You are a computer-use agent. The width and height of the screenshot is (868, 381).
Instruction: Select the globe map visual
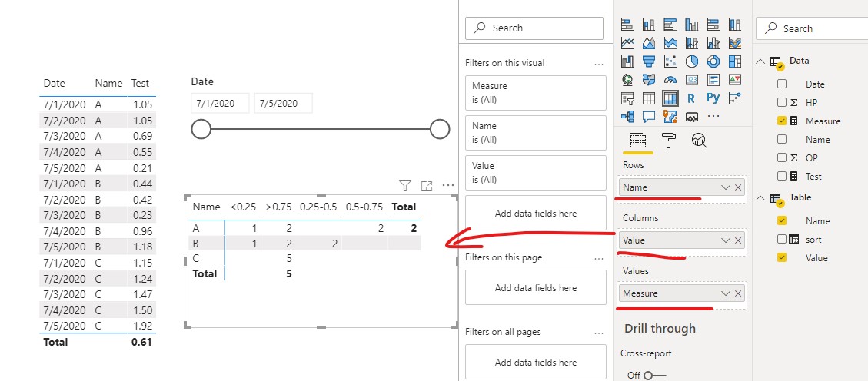click(x=627, y=80)
